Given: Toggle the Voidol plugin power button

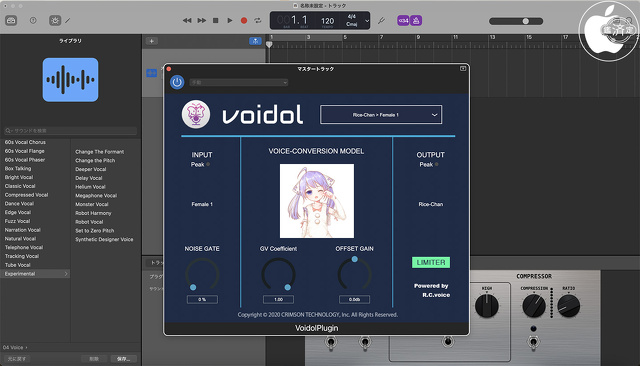Looking at the screenshot, I should tap(177, 82).
